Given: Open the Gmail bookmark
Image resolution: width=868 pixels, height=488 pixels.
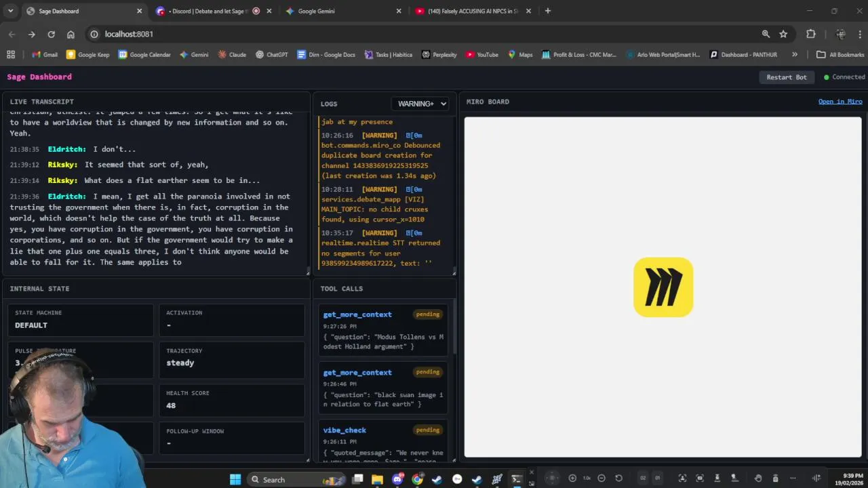Looking at the screenshot, I should click(x=44, y=55).
